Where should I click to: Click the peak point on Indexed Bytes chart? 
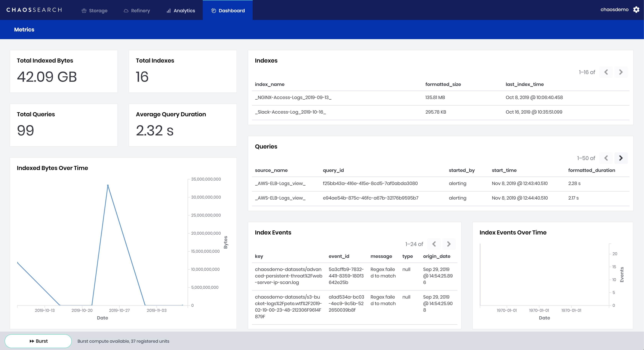pos(108,185)
